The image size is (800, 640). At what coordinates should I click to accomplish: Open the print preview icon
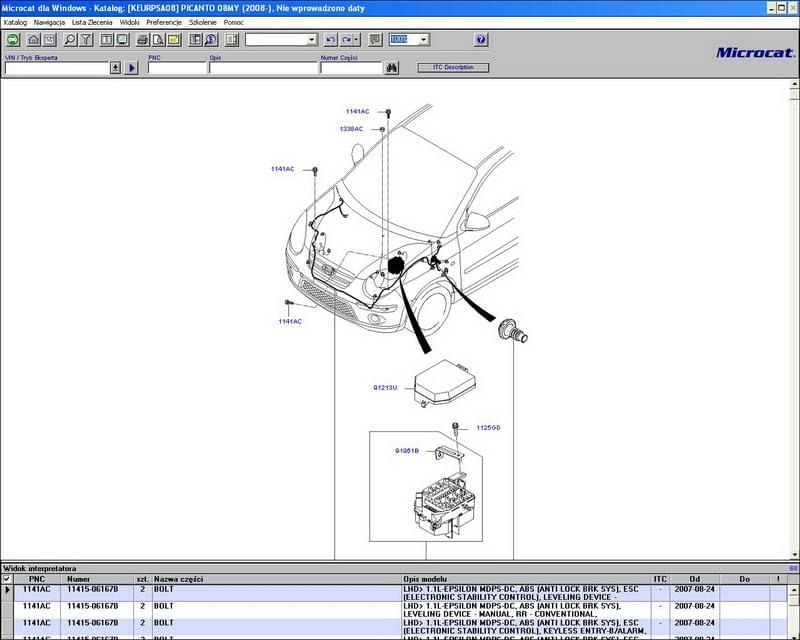tap(159, 40)
